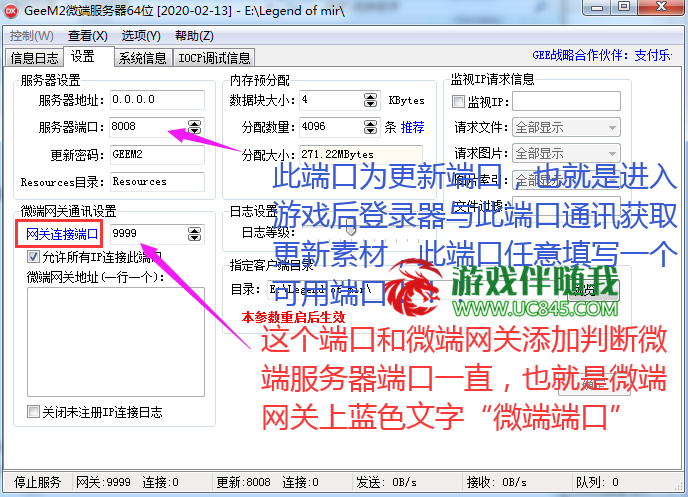Open the 选项(Y) menu
The height and width of the screenshot is (497, 688).
pos(141,36)
